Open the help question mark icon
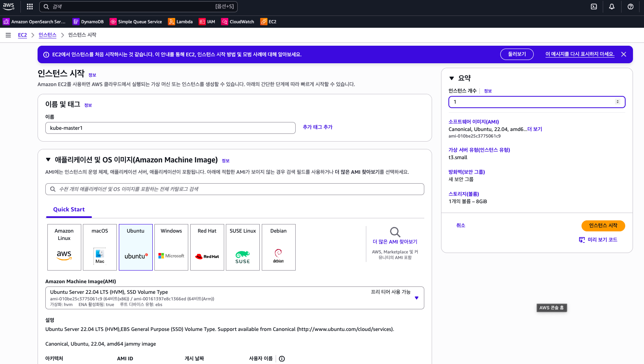The image size is (644, 364). tap(631, 7)
